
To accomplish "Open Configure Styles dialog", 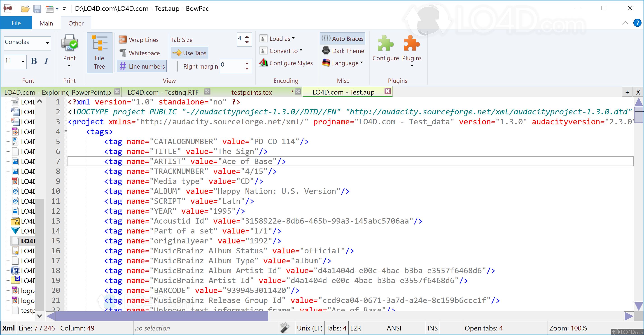I will 286,63.
